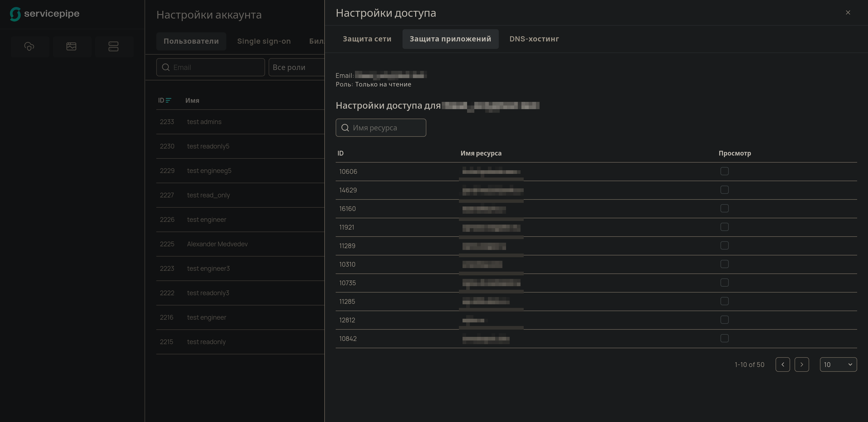Click the search icon in resource name field
Image resolution: width=868 pixels, height=422 pixels.
(x=345, y=128)
